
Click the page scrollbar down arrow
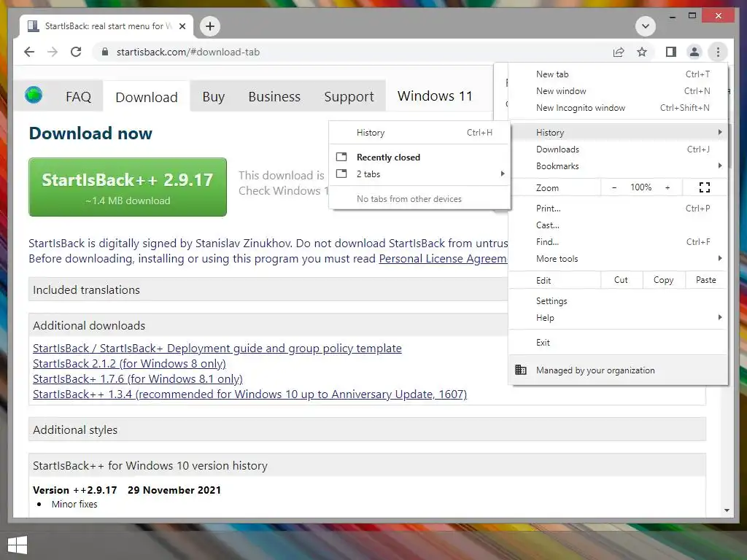[727, 510]
